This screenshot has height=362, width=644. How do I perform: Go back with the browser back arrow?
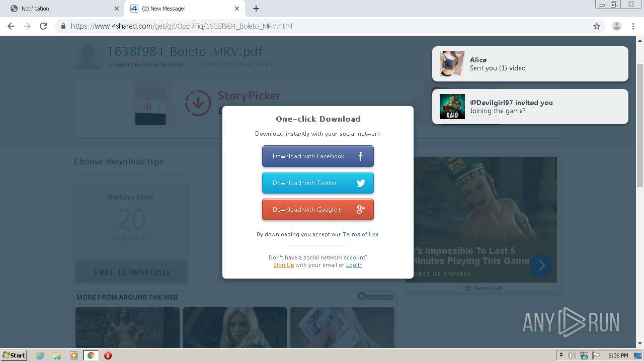(x=11, y=26)
